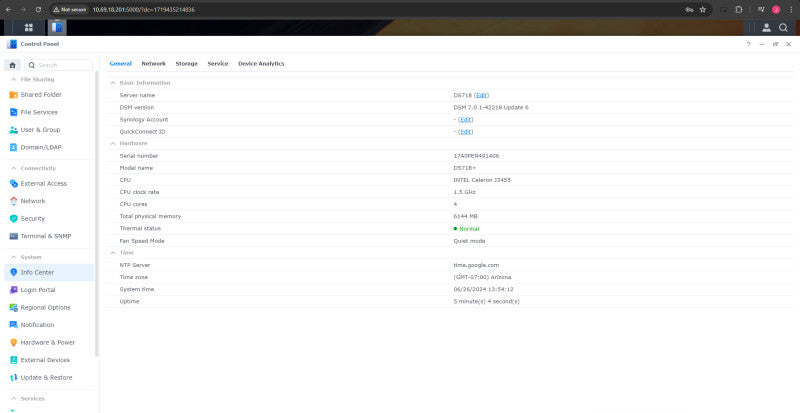Collapse the Connectivity sidebar section
Screen dimensions: 800x413
click(14, 168)
